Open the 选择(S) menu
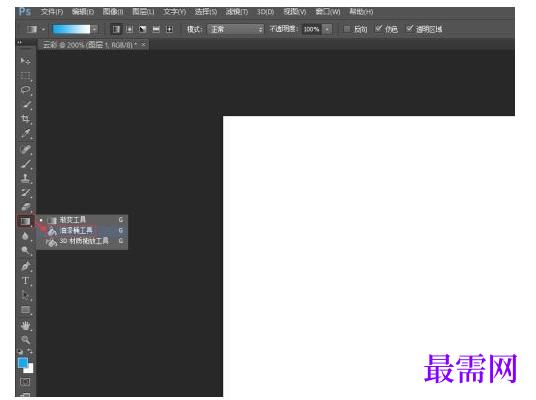 206,12
